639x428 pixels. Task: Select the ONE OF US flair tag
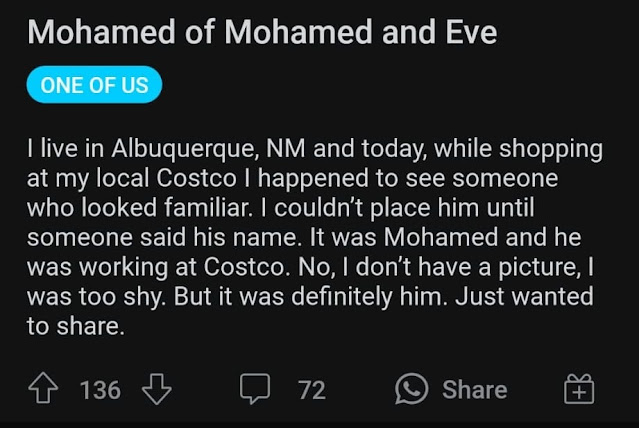(x=94, y=86)
